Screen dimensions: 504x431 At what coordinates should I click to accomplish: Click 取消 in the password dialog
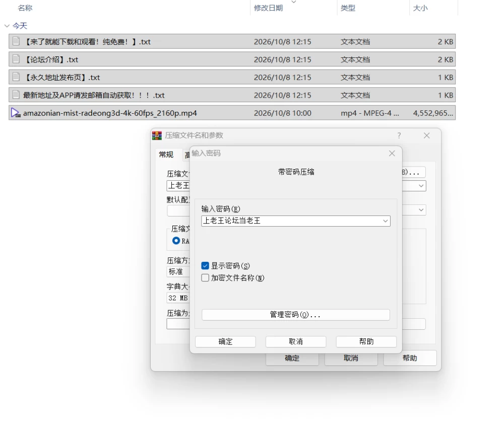coord(296,341)
